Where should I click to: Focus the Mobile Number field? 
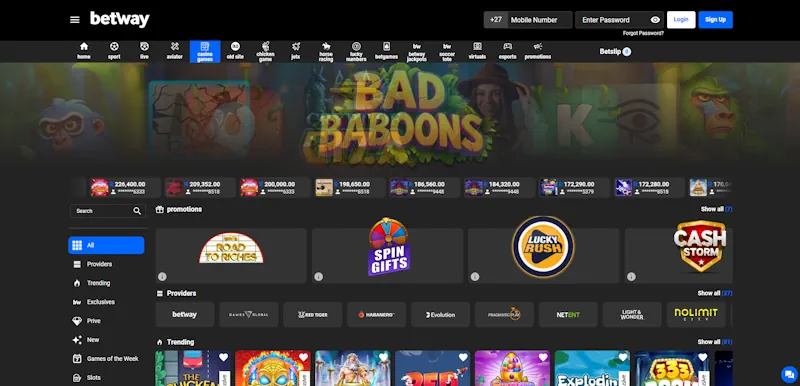(539, 20)
